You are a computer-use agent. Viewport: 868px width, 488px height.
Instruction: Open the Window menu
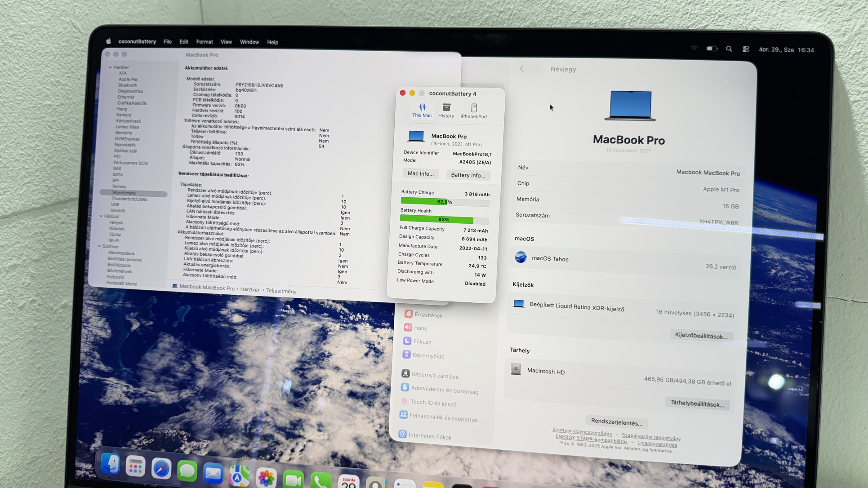point(249,42)
